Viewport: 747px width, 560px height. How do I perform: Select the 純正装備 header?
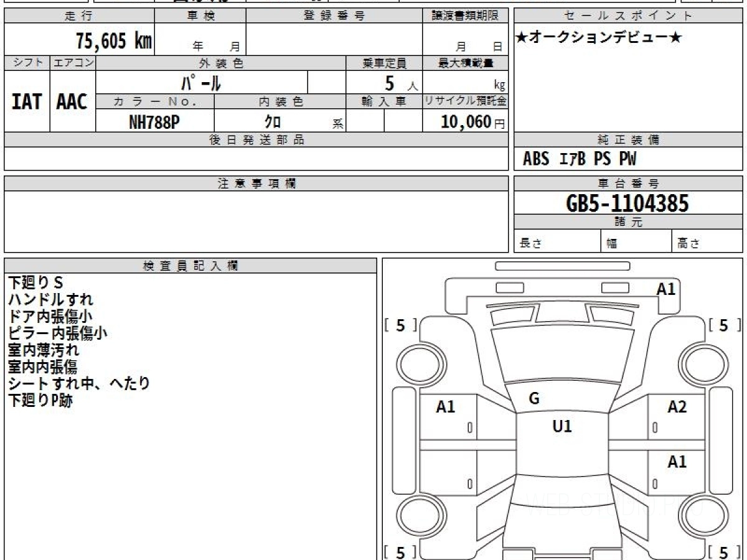pyautogui.click(x=629, y=140)
